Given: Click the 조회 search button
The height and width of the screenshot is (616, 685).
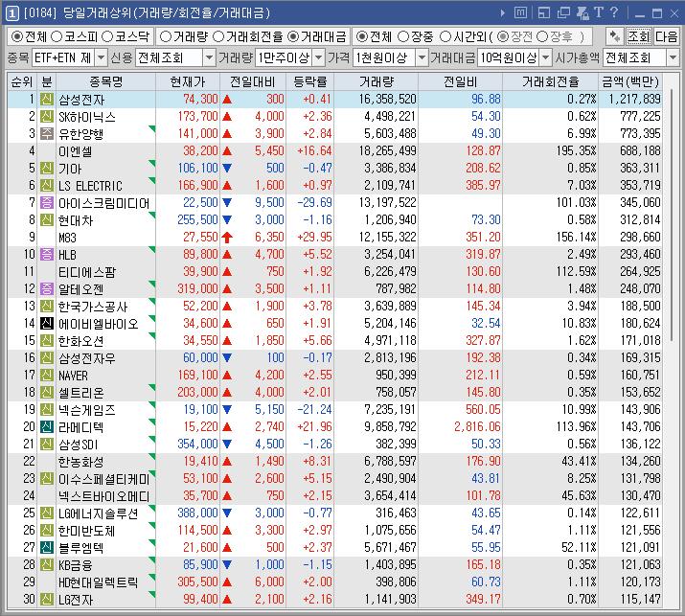Looking at the screenshot, I should (638, 36).
